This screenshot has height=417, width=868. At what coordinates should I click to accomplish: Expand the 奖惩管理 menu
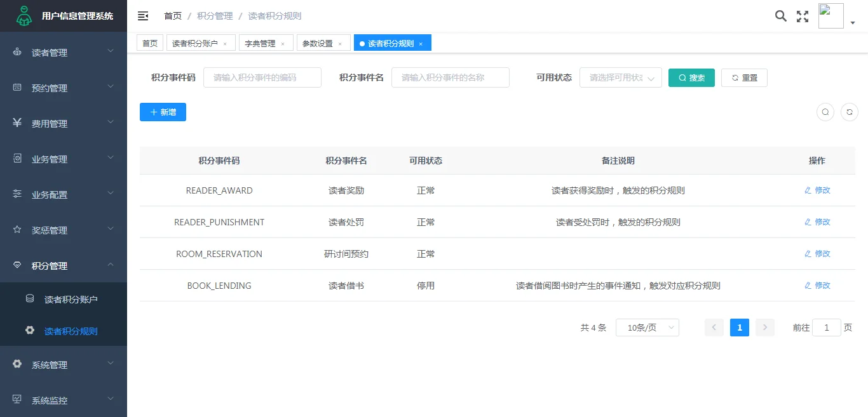64,230
